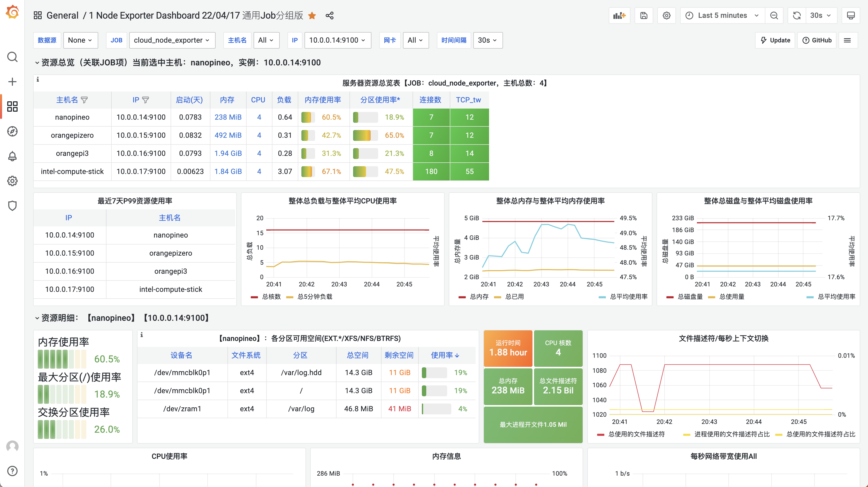Open Server Admin shield icon
The height and width of the screenshot is (487, 868).
[12, 206]
